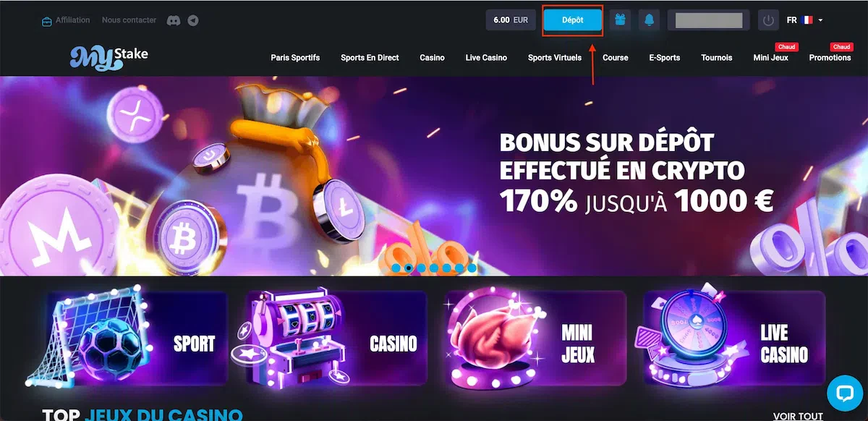The height and width of the screenshot is (421, 868).
Task: Open the Nous contacter link
Action: pos(129,20)
